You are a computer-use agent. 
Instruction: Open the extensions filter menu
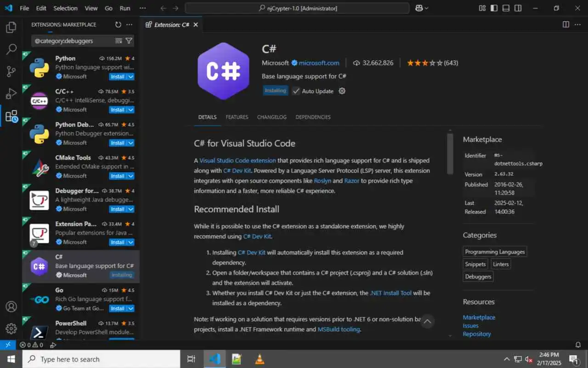click(x=129, y=41)
